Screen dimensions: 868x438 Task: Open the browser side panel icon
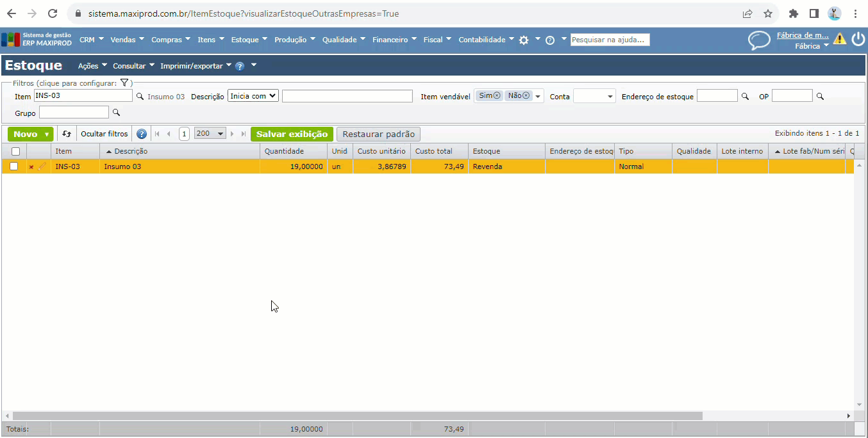[x=814, y=13]
